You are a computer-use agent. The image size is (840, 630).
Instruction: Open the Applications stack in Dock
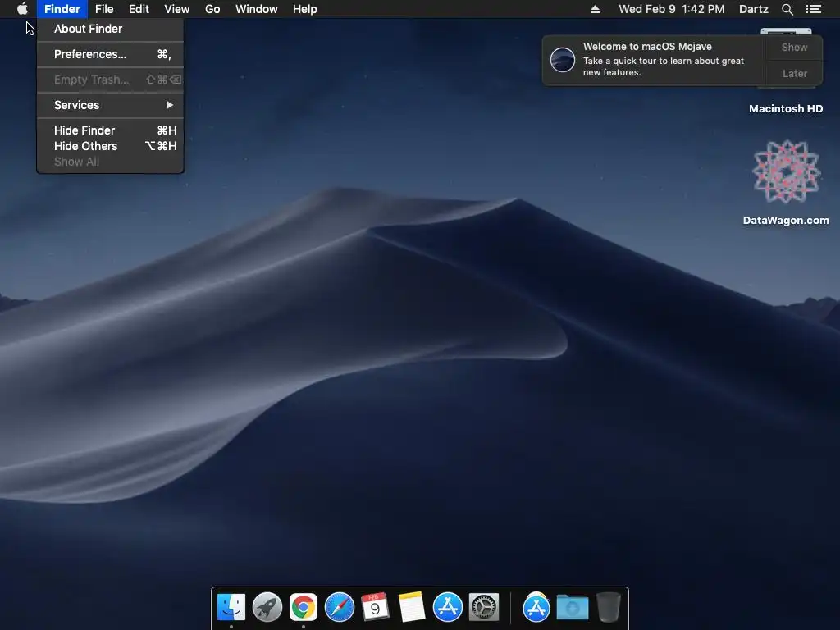(536, 607)
